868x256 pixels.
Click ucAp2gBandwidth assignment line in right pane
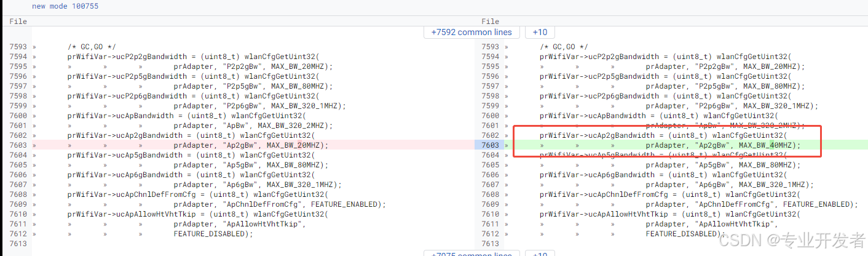tap(663, 135)
